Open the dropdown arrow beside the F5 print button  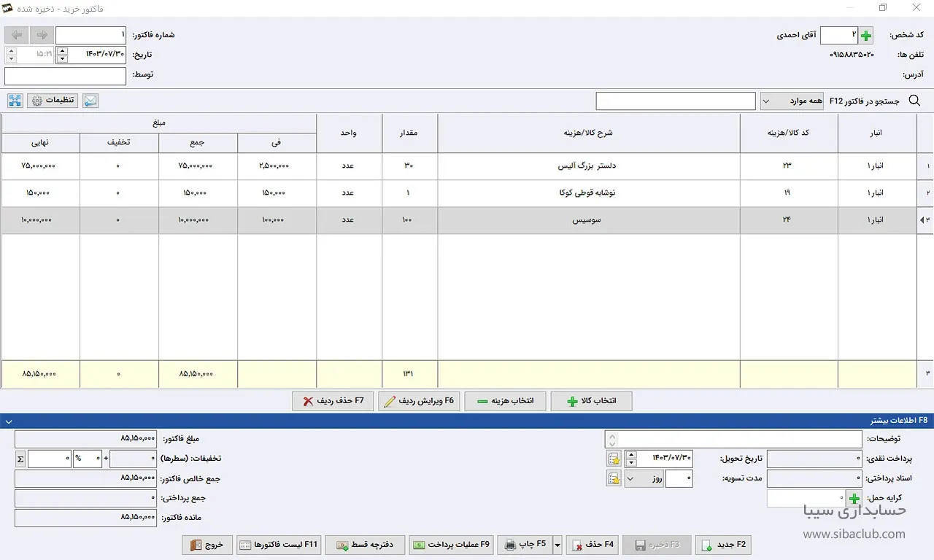click(x=558, y=545)
